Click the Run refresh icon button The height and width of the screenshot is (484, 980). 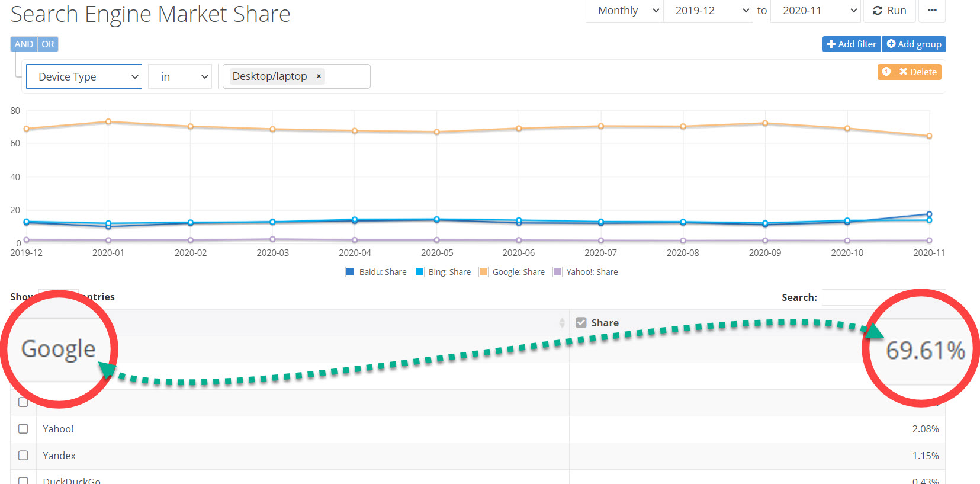[889, 11]
